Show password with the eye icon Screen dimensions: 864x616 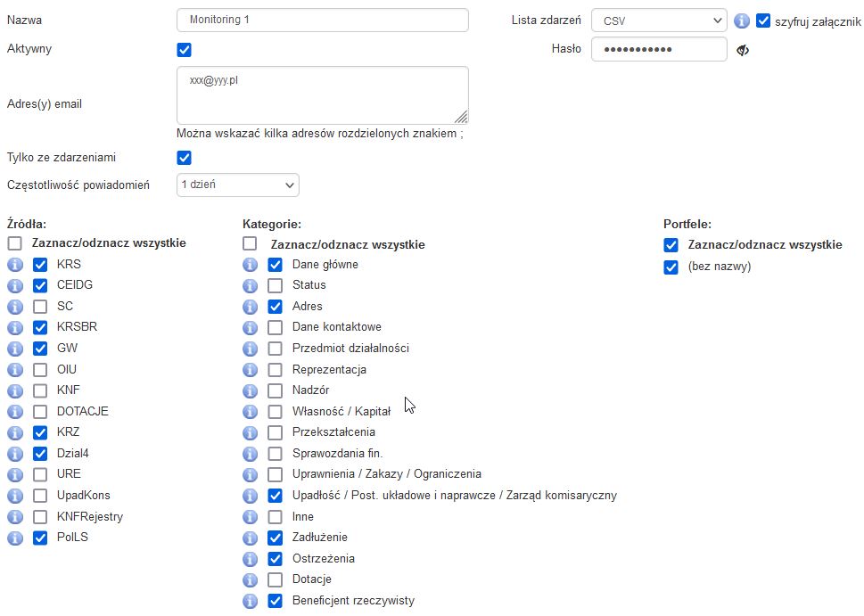click(743, 50)
